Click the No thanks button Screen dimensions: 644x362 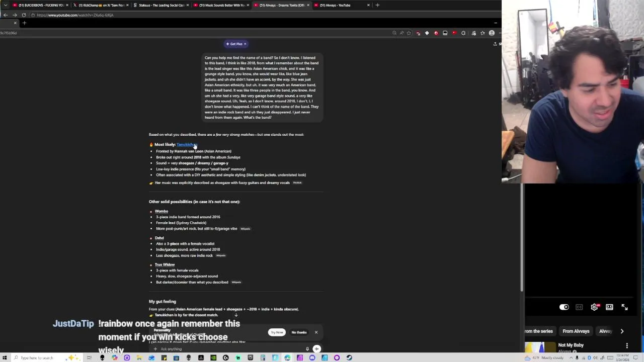pyautogui.click(x=299, y=332)
